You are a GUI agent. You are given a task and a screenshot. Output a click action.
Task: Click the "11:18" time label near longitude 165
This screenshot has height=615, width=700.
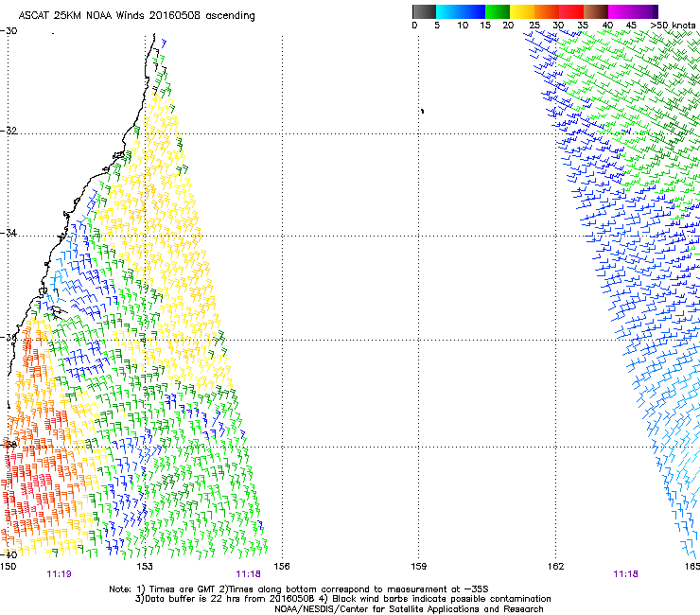tap(625, 574)
